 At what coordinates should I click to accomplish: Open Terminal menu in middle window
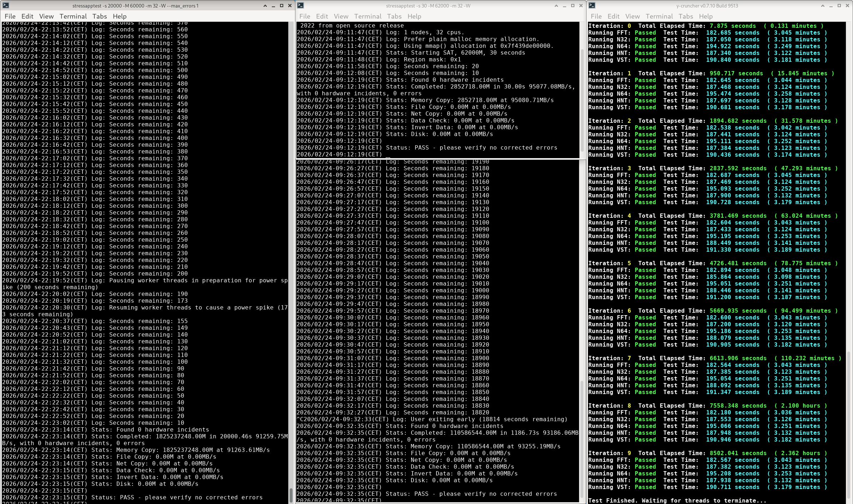368,16
